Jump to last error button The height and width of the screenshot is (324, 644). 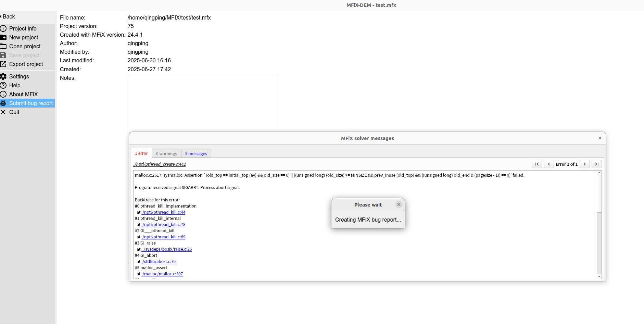(597, 164)
